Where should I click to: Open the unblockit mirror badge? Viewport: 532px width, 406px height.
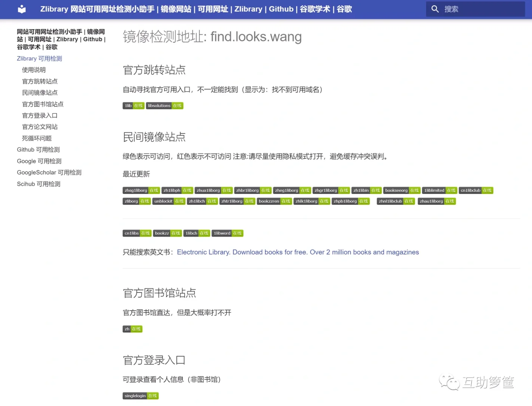[x=169, y=201]
